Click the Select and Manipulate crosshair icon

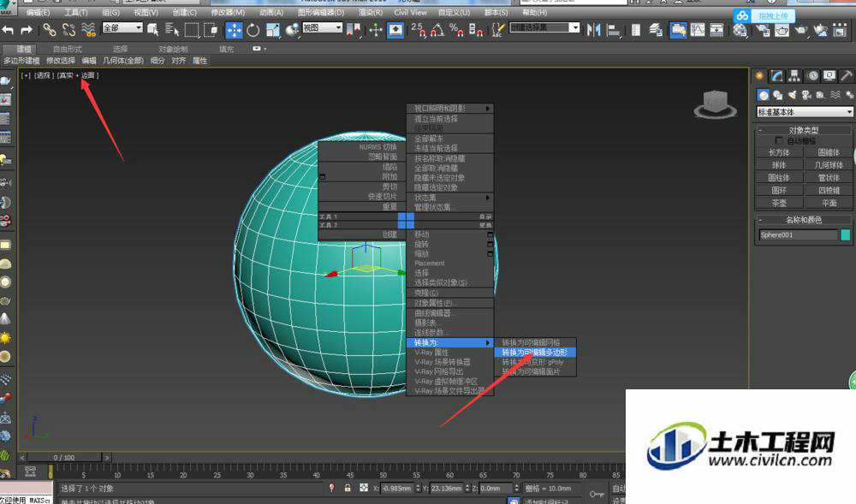[x=376, y=30]
